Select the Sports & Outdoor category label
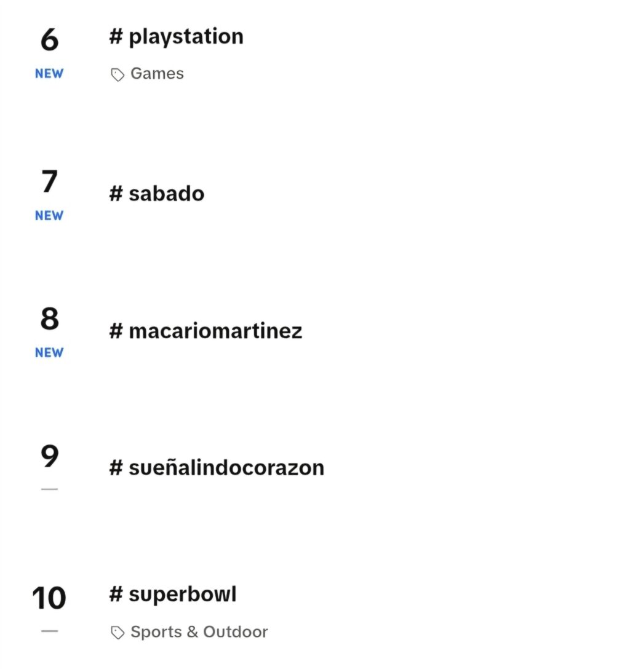Image resolution: width=630 pixels, height=672 pixels. (x=199, y=631)
